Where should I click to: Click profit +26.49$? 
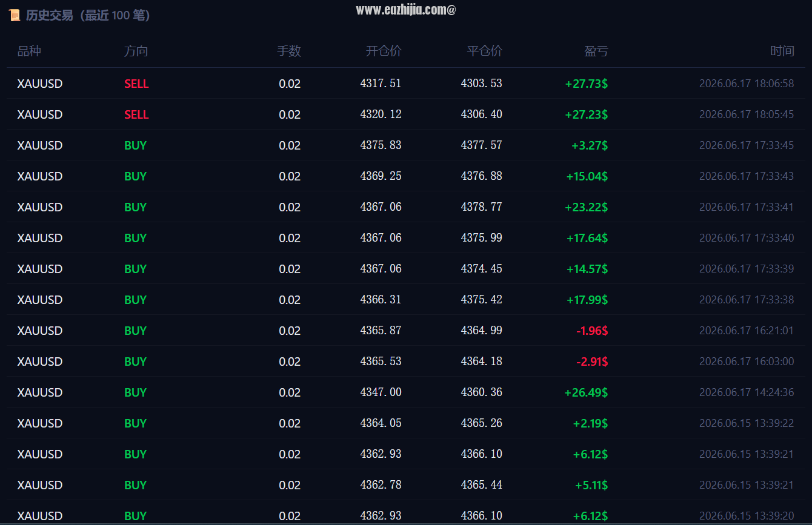point(587,392)
